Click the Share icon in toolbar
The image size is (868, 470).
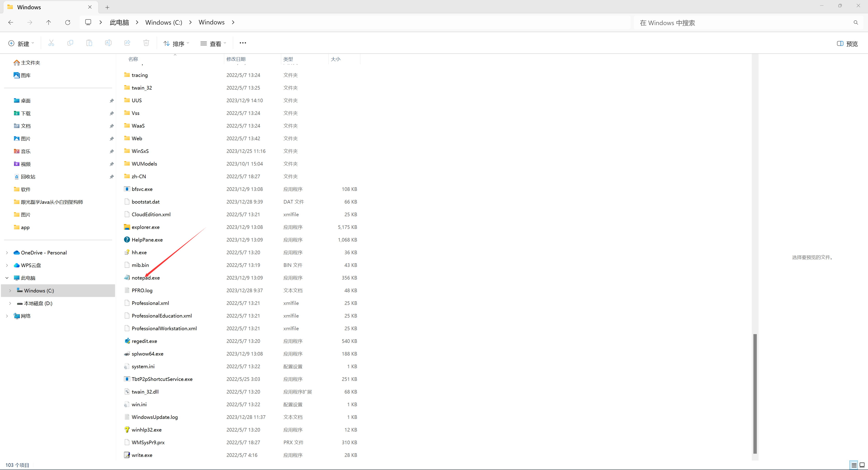pyautogui.click(x=127, y=43)
